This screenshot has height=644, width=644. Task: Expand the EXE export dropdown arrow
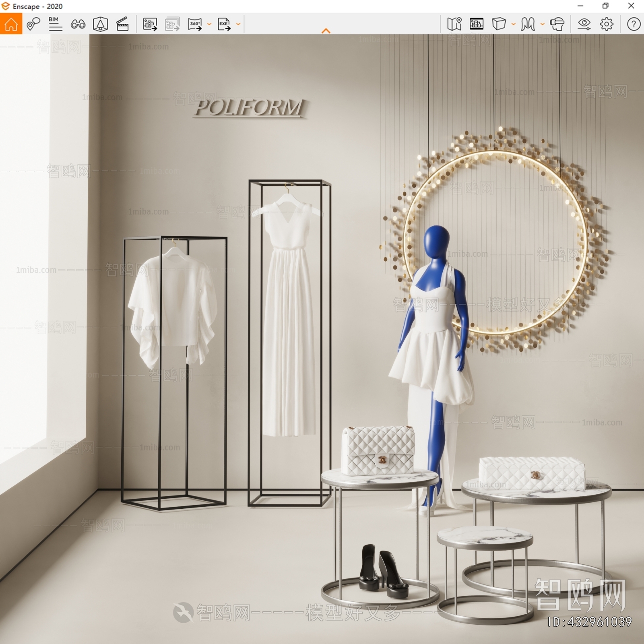pyautogui.click(x=238, y=24)
